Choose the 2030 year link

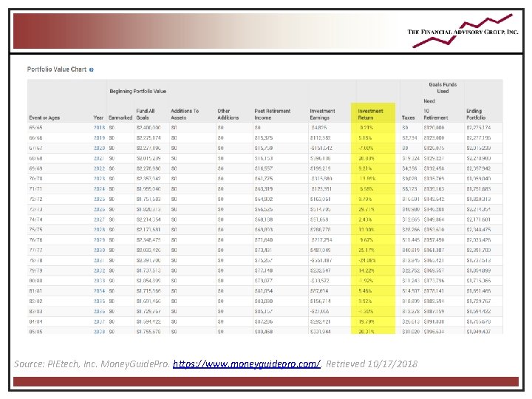pos(99,250)
